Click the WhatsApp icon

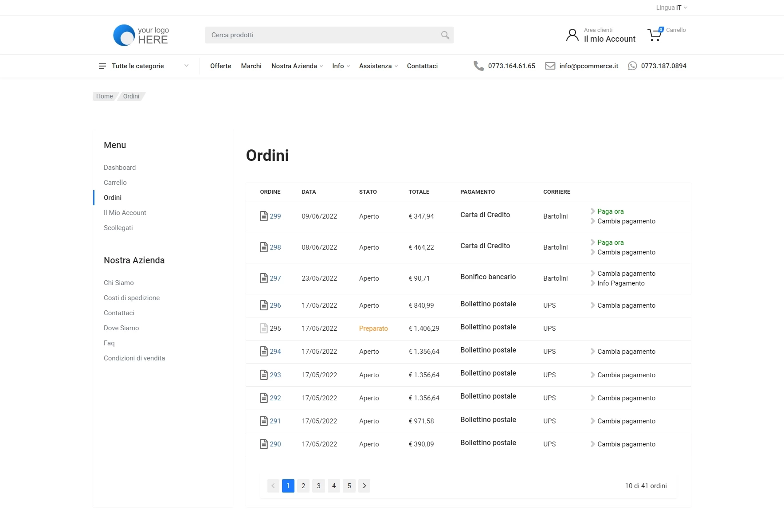(x=632, y=66)
